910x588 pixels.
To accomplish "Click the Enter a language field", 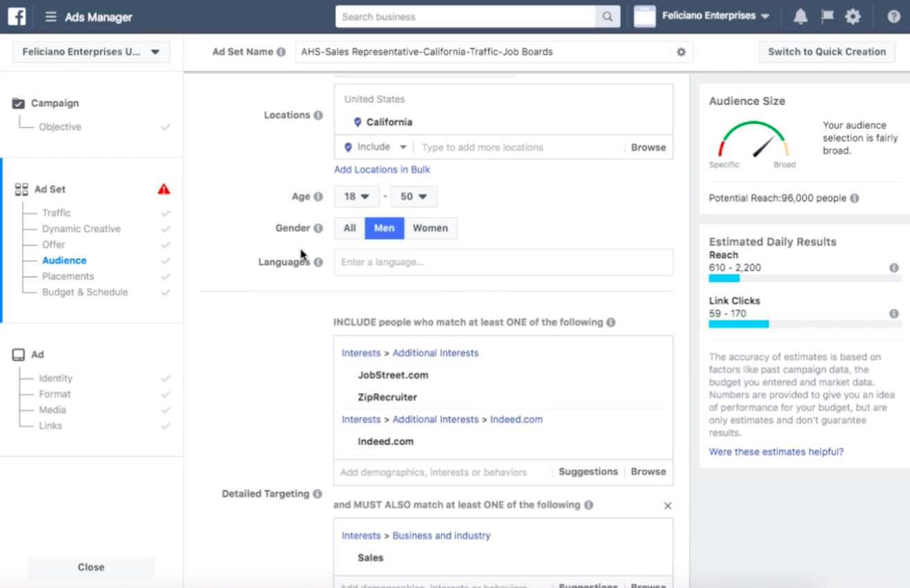I will [x=503, y=262].
